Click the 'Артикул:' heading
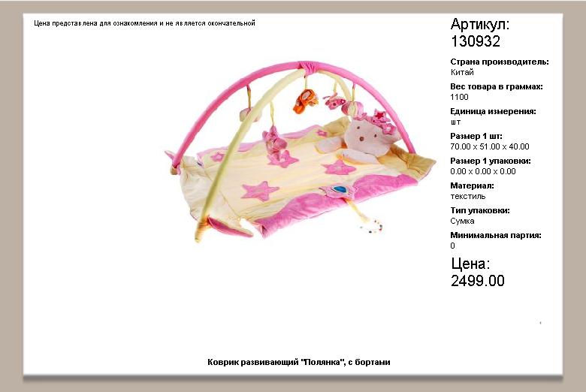This screenshot has height=392, width=586. pyautogui.click(x=480, y=24)
